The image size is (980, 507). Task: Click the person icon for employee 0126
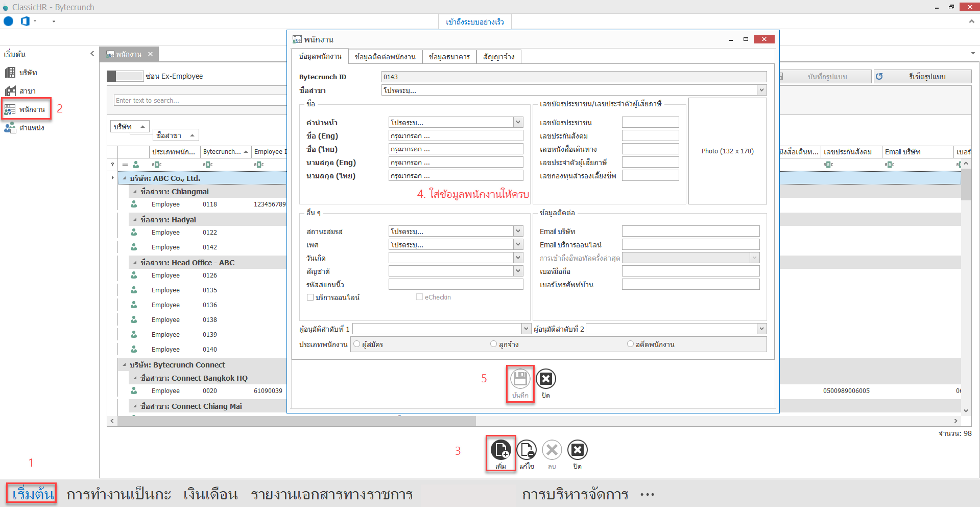134,275
